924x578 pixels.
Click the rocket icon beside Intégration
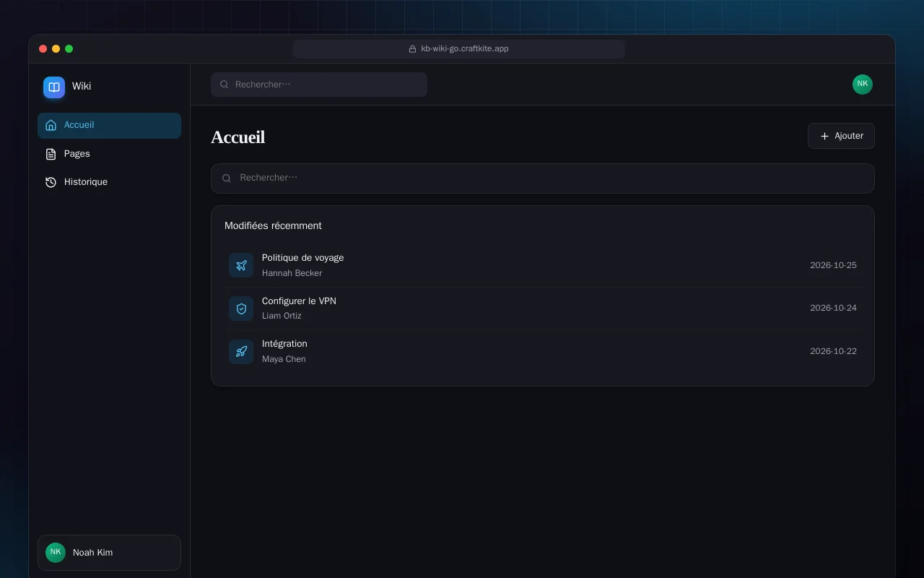tap(241, 352)
